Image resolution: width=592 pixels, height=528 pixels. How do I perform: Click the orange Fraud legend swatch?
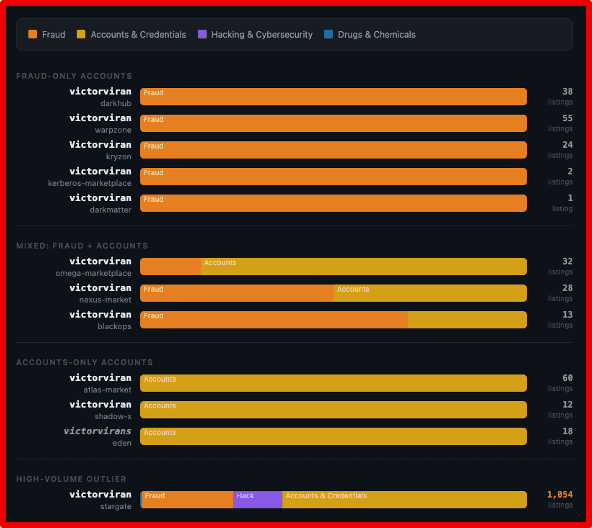[x=32, y=34]
